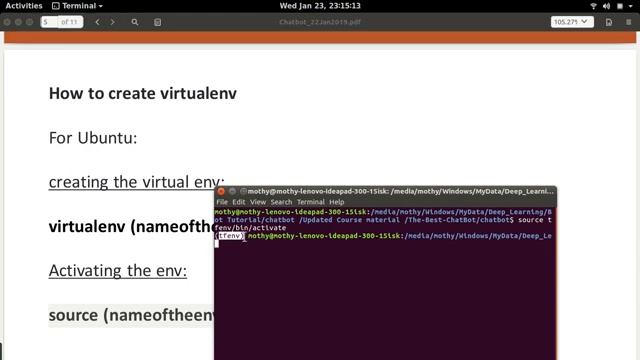Click the 'How to create virtualenv' heading

[143, 93]
